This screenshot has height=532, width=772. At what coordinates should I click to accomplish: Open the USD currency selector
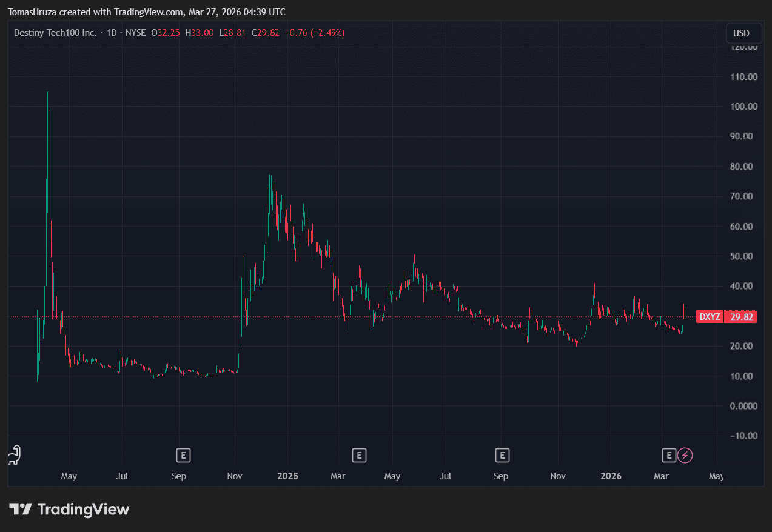coord(741,33)
